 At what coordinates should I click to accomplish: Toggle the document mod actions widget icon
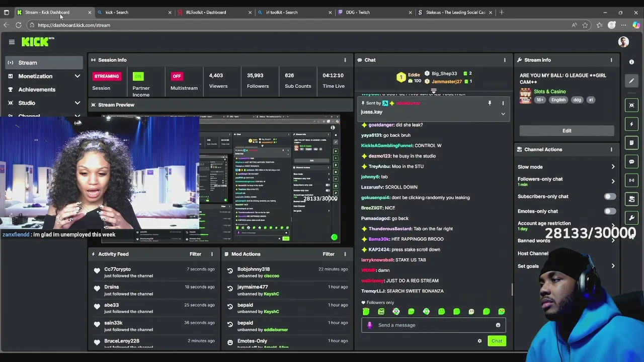point(631,143)
